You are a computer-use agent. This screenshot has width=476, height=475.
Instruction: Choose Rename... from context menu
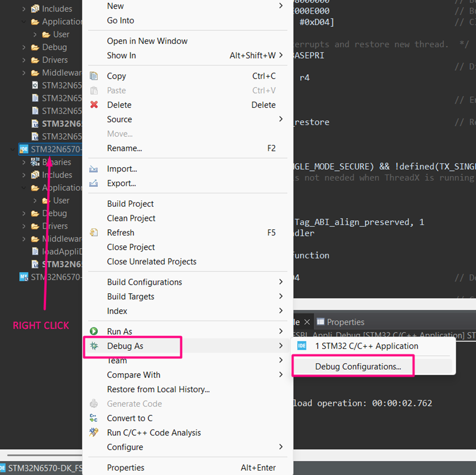pos(187,148)
